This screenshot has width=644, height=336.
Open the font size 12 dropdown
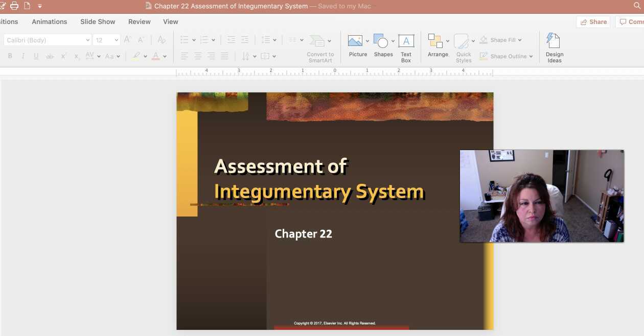tap(116, 40)
